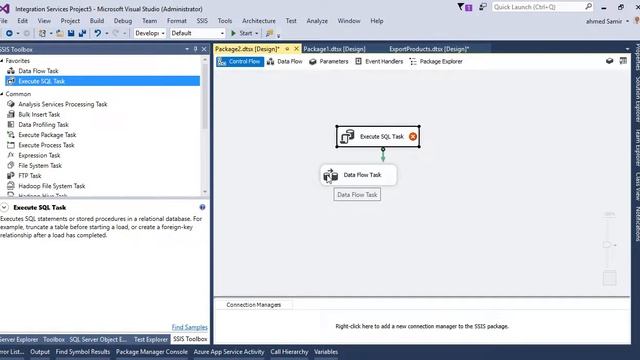Open the Undo history dropdown arrow

pyautogui.click(x=107, y=33)
